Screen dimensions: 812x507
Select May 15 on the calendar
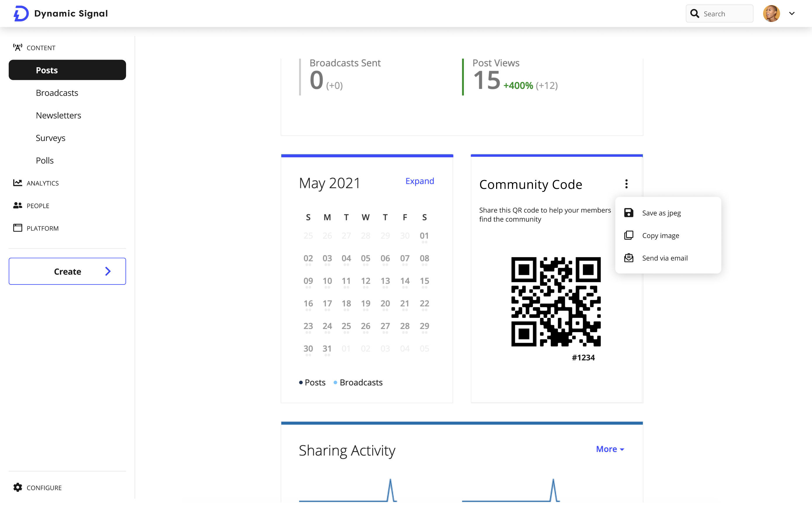point(424,281)
